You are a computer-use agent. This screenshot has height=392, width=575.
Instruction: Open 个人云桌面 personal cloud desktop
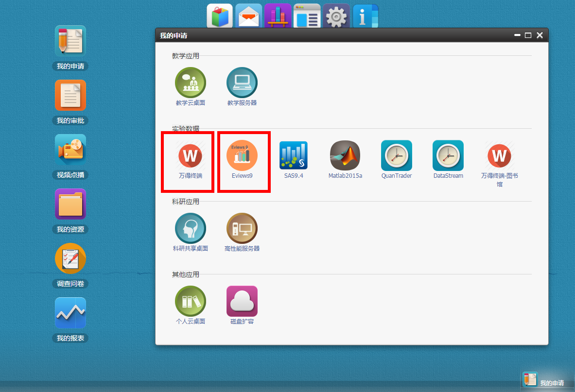point(191,302)
